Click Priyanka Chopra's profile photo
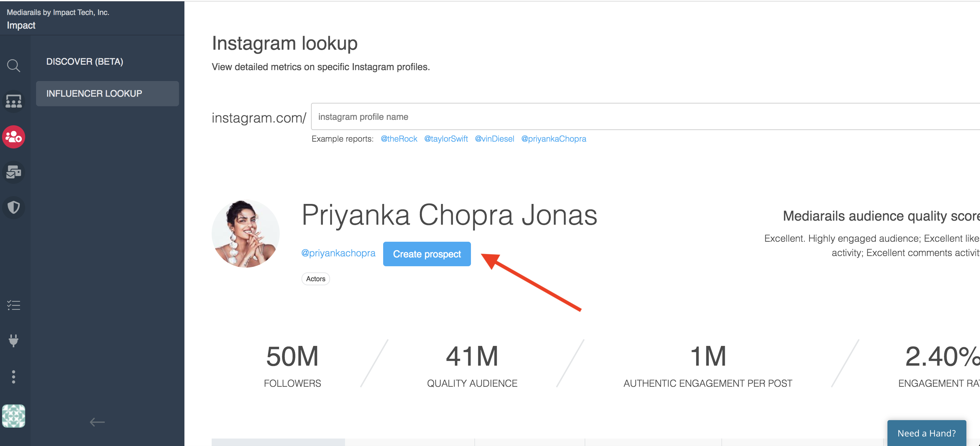 coord(246,234)
